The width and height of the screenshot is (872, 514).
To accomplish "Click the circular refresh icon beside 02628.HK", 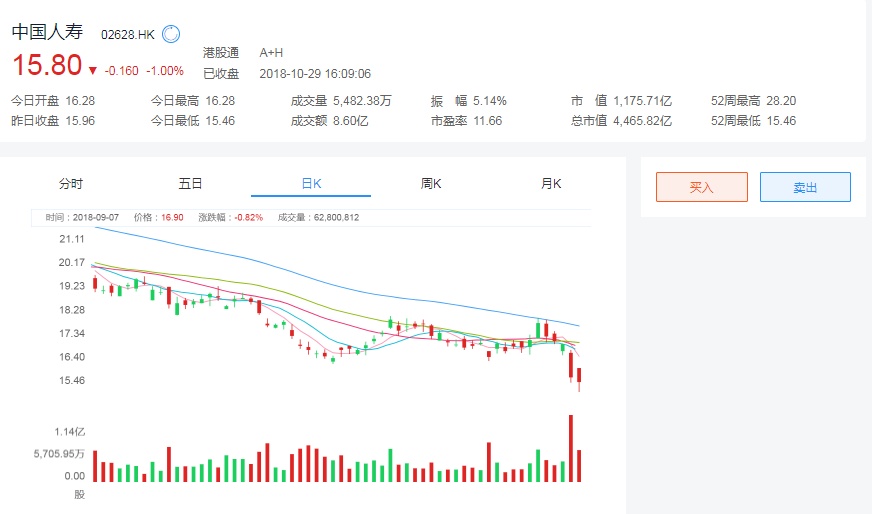I will 171,34.
